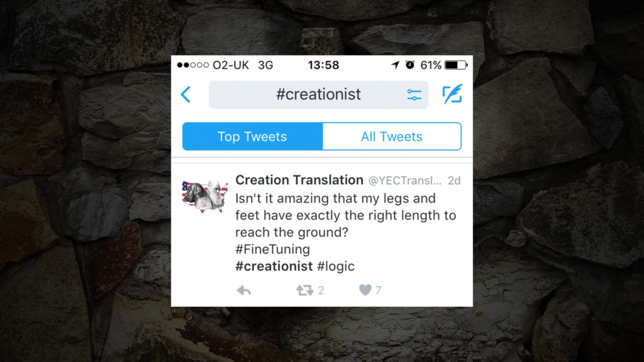This screenshot has height=362, width=644.
Task: Tap the alarm clock status icon
Action: (410, 65)
